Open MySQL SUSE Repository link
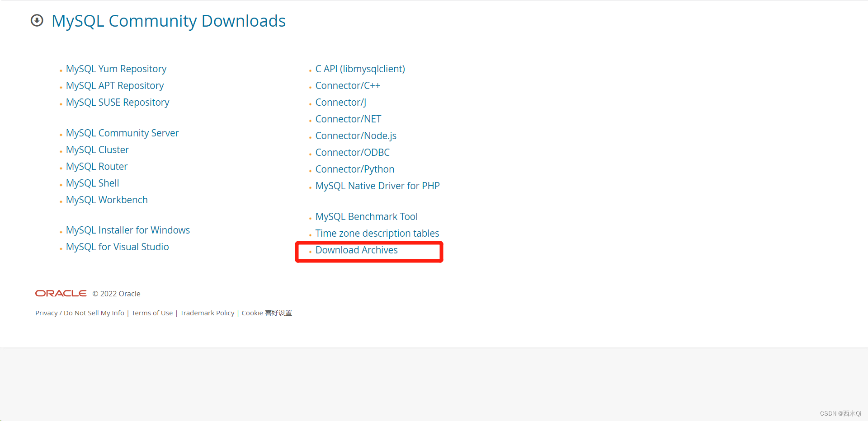 [118, 103]
